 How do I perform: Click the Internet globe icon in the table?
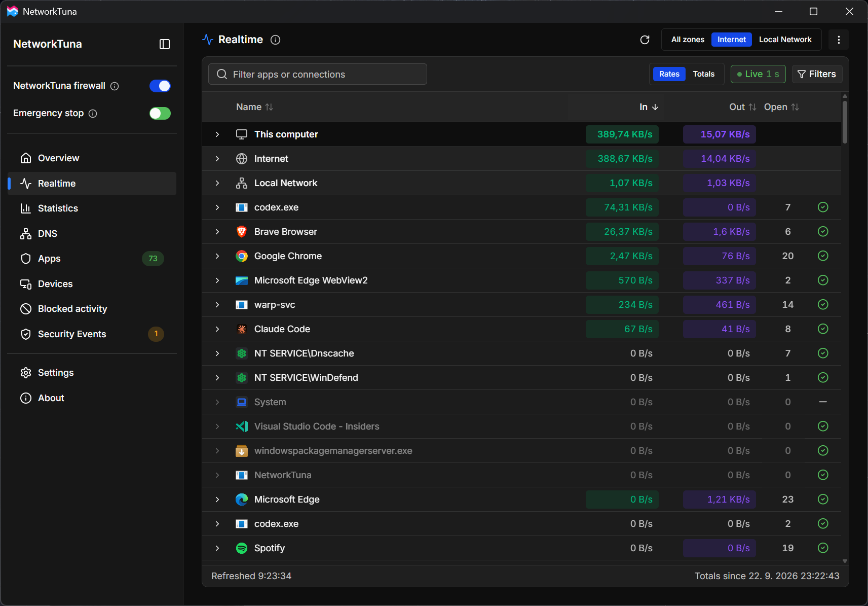[242, 159]
